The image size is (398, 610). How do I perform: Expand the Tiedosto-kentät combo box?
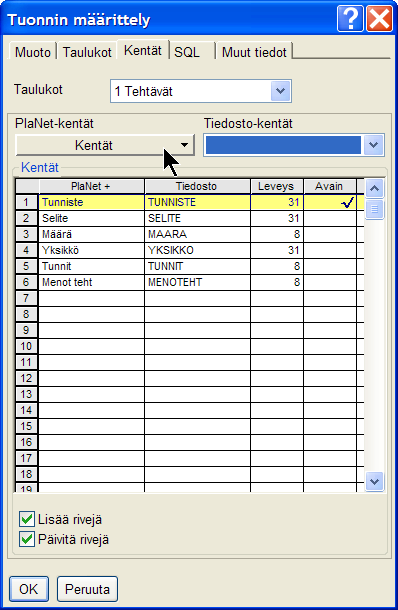click(373, 145)
